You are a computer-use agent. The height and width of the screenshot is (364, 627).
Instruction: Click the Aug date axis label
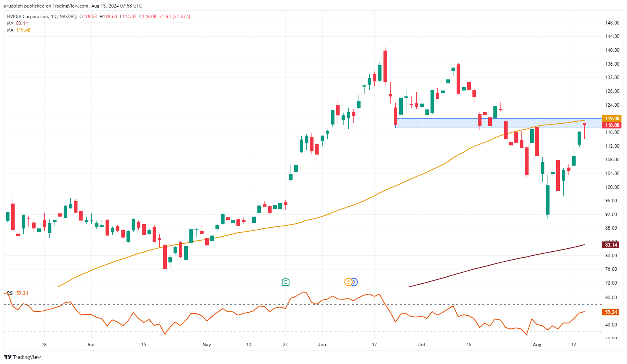click(x=537, y=345)
